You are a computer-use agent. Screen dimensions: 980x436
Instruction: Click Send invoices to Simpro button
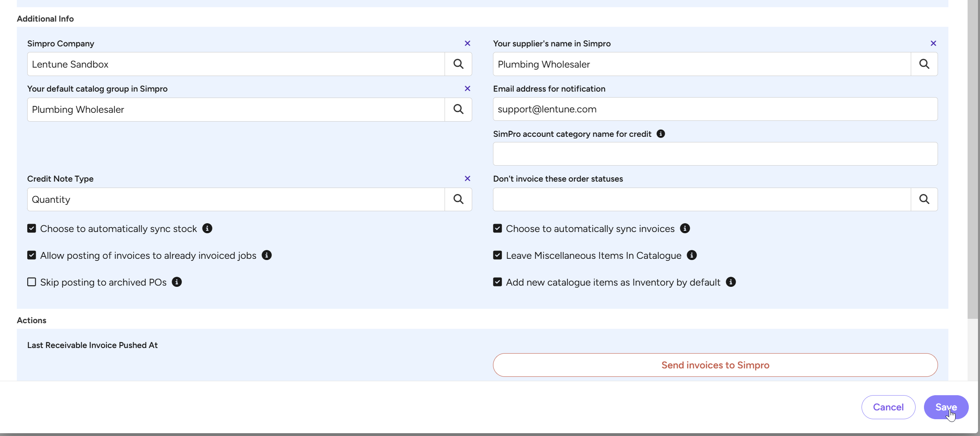click(715, 365)
